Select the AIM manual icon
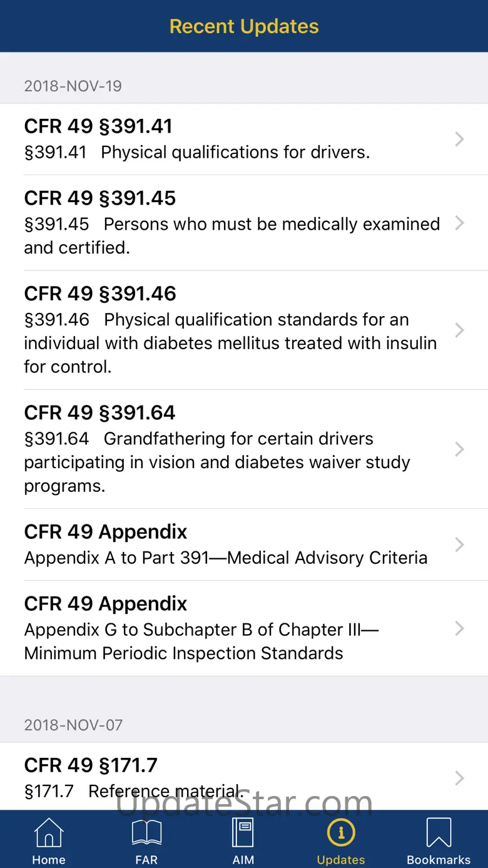 click(x=243, y=833)
